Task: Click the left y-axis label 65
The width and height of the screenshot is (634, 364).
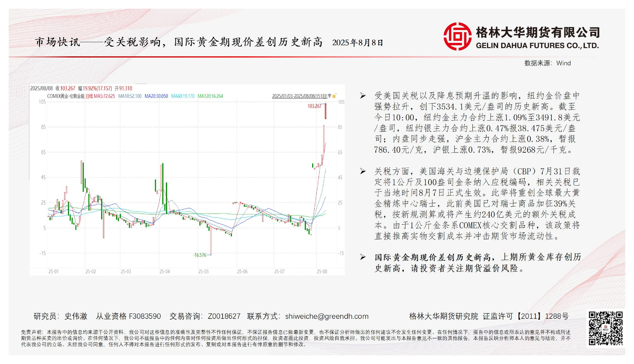Action: 43,152
